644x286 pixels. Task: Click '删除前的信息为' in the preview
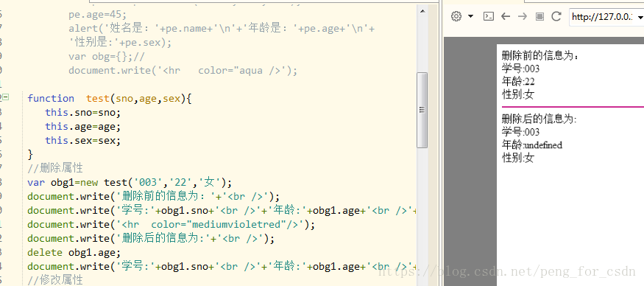click(539, 55)
